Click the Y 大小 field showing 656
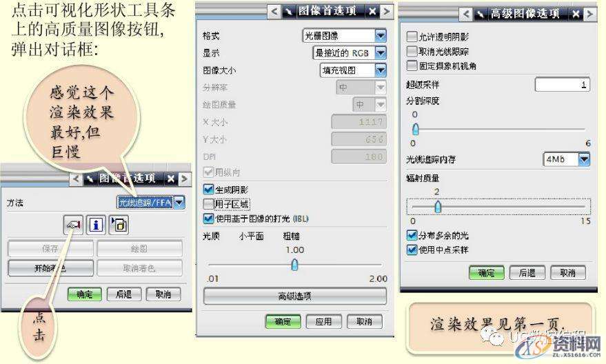606x364 pixels. click(x=359, y=139)
